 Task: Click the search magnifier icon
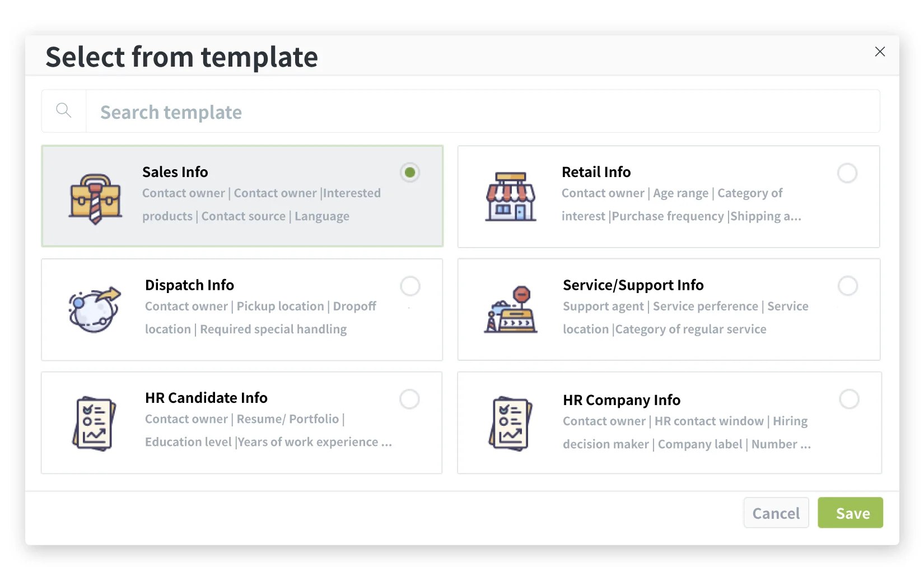tap(64, 111)
